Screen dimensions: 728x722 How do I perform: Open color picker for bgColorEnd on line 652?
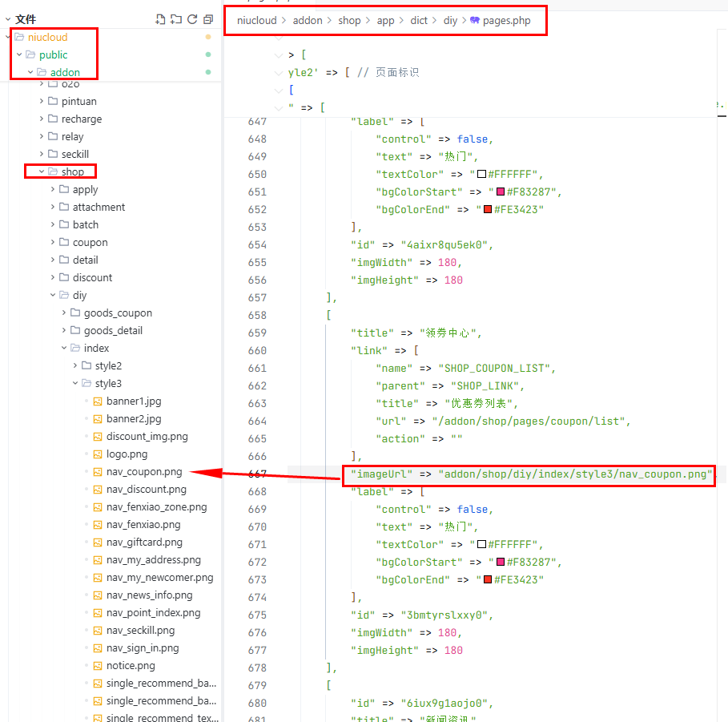488,209
